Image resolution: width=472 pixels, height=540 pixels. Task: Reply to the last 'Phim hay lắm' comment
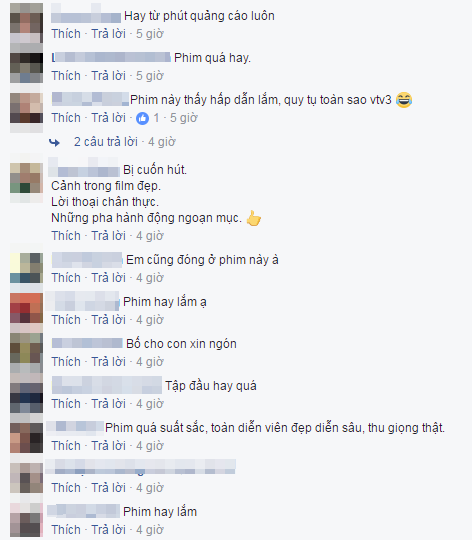click(x=108, y=530)
